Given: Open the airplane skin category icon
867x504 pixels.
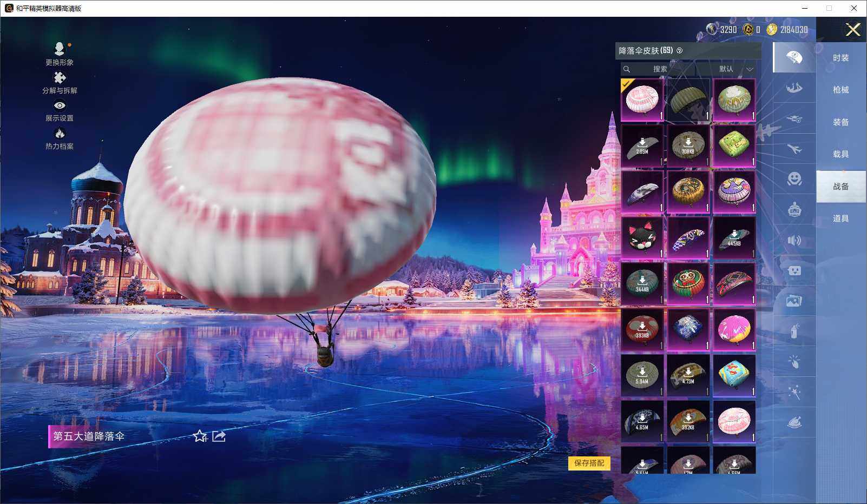Looking at the screenshot, I should click(x=794, y=148).
